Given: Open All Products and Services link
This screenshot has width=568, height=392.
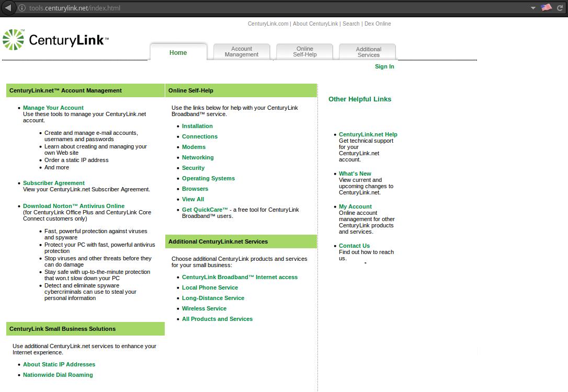Looking at the screenshot, I should point(218,319).
